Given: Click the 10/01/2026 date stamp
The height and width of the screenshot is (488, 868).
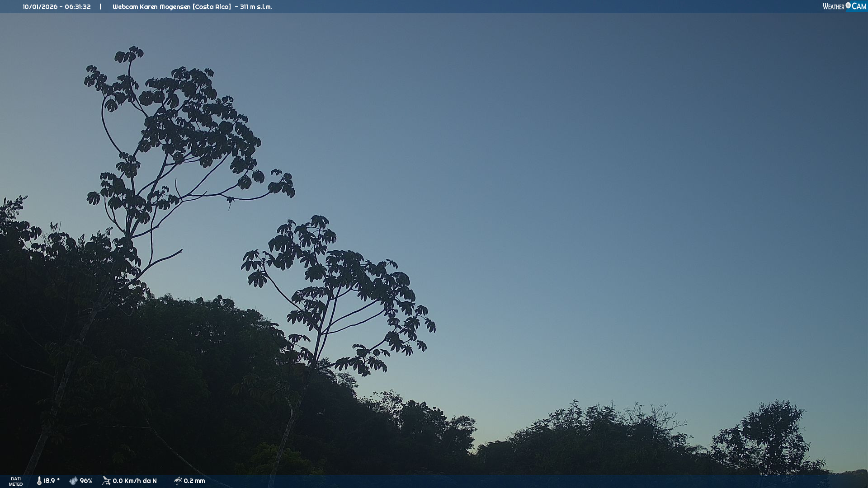Looking at the screenshot, I should point(40,7).
